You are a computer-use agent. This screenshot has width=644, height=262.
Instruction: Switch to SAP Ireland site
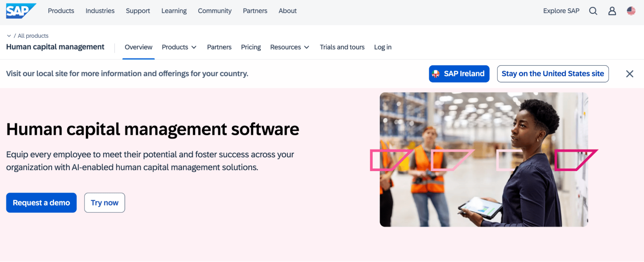pos(459,74)
